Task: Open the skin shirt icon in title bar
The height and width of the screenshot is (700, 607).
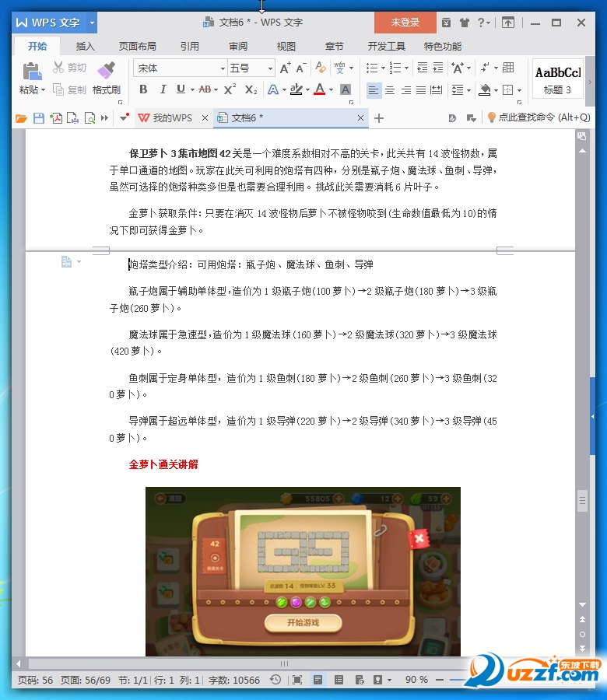Action: [x=465, y=23]
